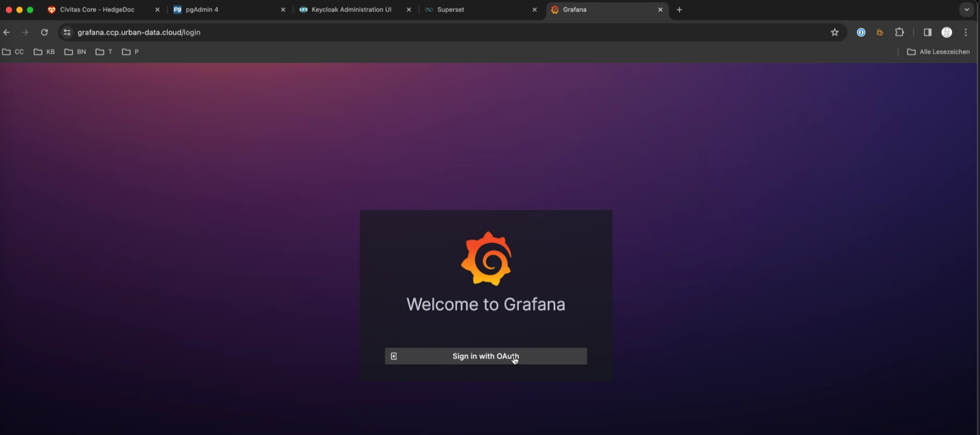Screen dimensions: 980x435
Task: Click the HedgeDoc favicon in first tab
Action: (x=52, y=10)
